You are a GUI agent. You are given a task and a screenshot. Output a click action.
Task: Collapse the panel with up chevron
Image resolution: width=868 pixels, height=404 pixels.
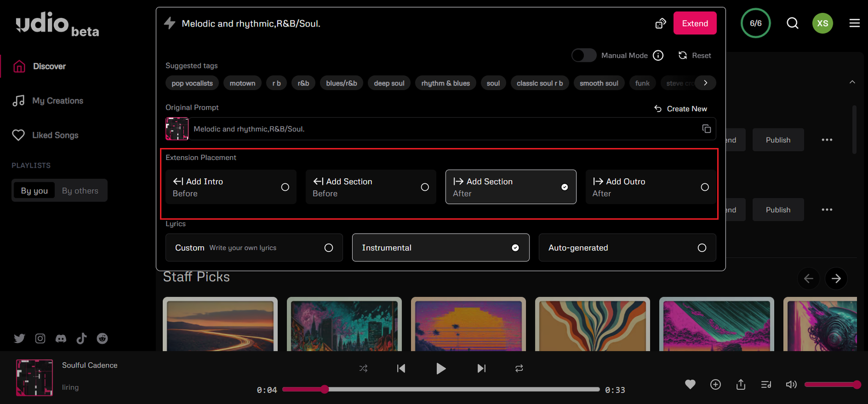point(852,82)
